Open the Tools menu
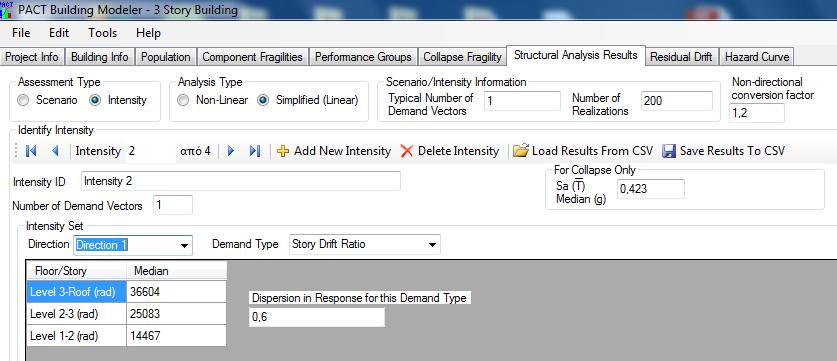This screenshot has height=361, width=837. (x=102, y=33)
